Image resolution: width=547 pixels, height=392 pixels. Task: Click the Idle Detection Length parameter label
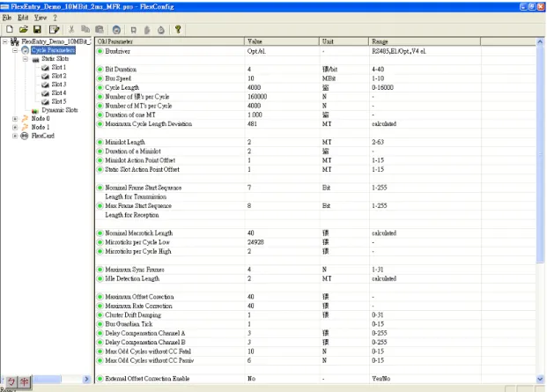tap(132, 278)
